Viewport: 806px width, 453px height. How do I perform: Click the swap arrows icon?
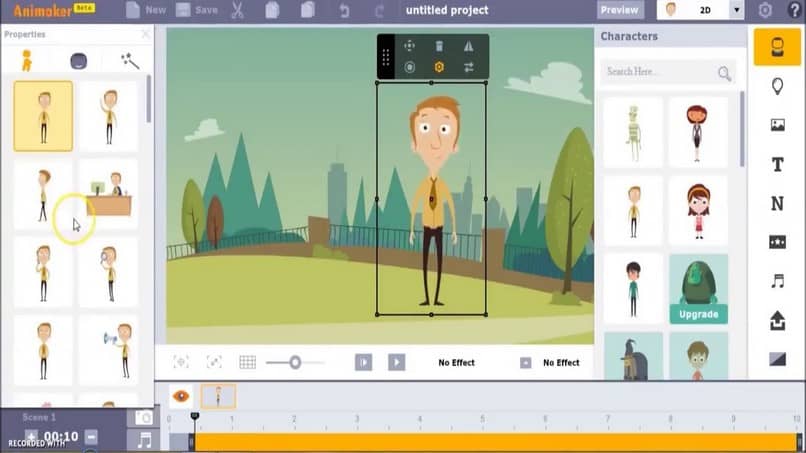pyautogui.click(x=468, y=67)
